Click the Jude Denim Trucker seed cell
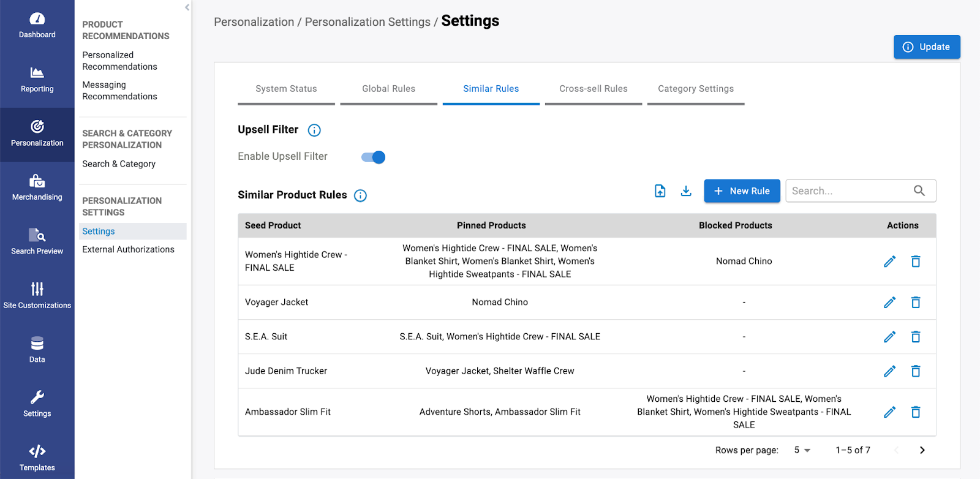 [x=286, y=371]
